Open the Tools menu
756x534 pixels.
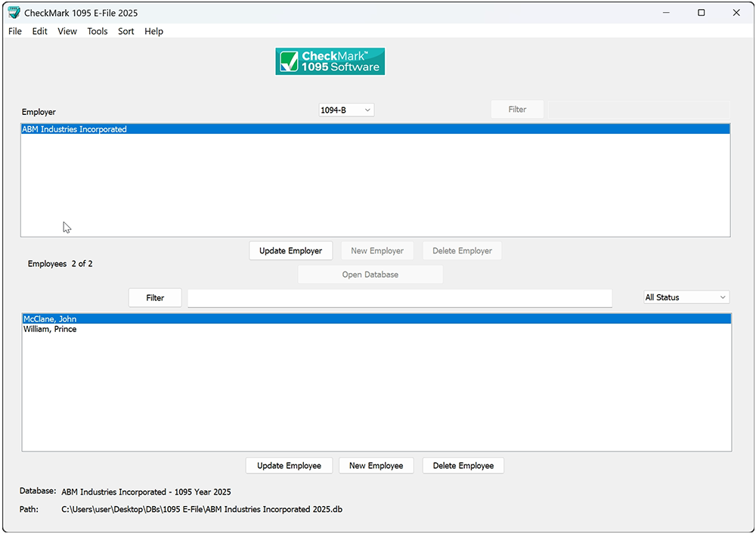coord(98,31)
